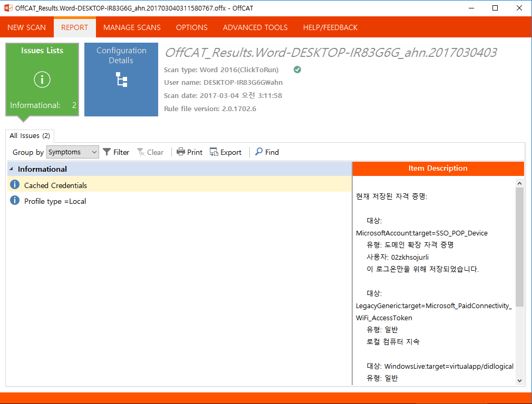This screenshot has width=532, height=404.
Task: Open the HELP/FEEDBACK tab
Action: click(x=330, y=27)
